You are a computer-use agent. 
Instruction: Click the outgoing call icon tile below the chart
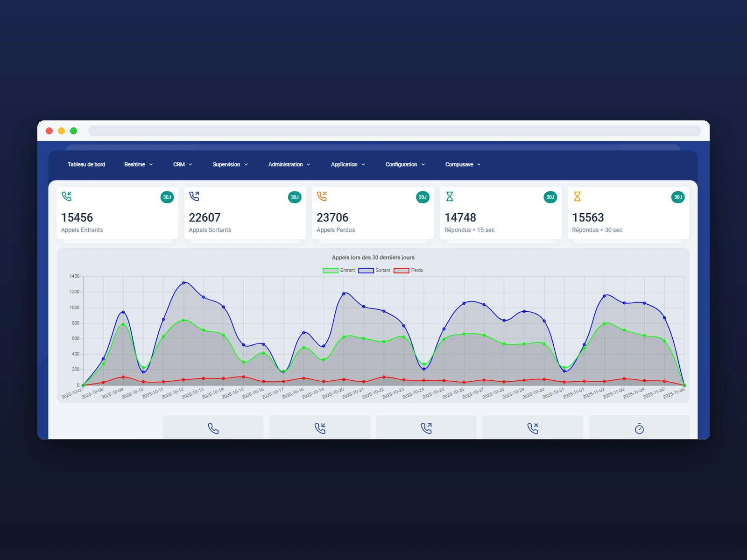[426, 427]
